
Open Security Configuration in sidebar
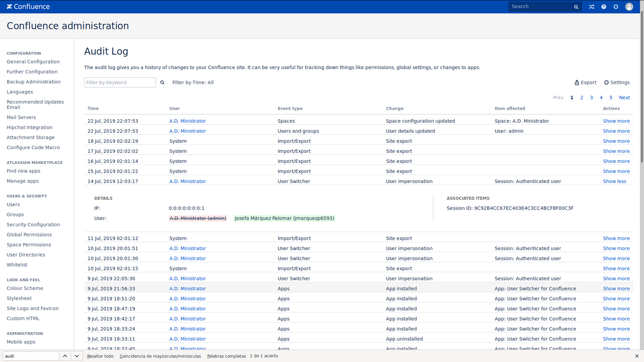(33, 225)
